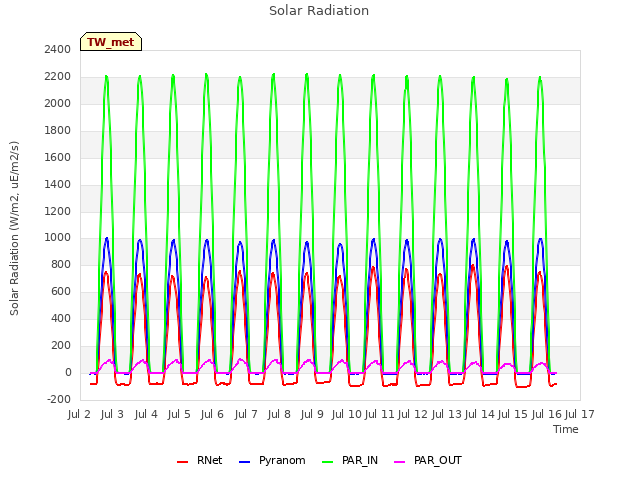Screen dimensions: 640x480
Task: Click the 2400 y-axis tick label
Action: point(58,49)
